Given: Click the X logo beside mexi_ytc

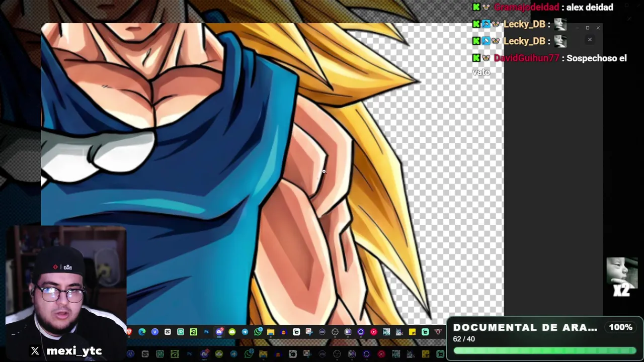Looking at the screenshot, I should click(35, 351).
